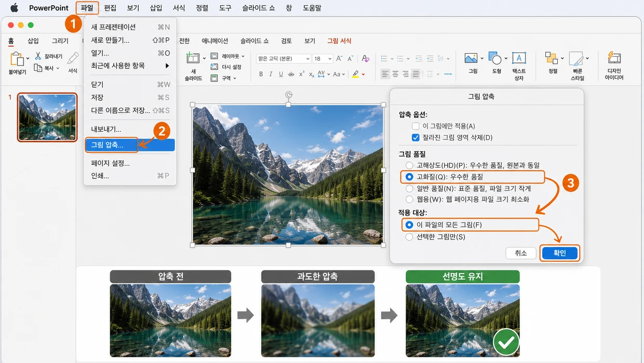
Task: Click the Paste (붙여넣기) clipboard icon
Action: [17, 59]
